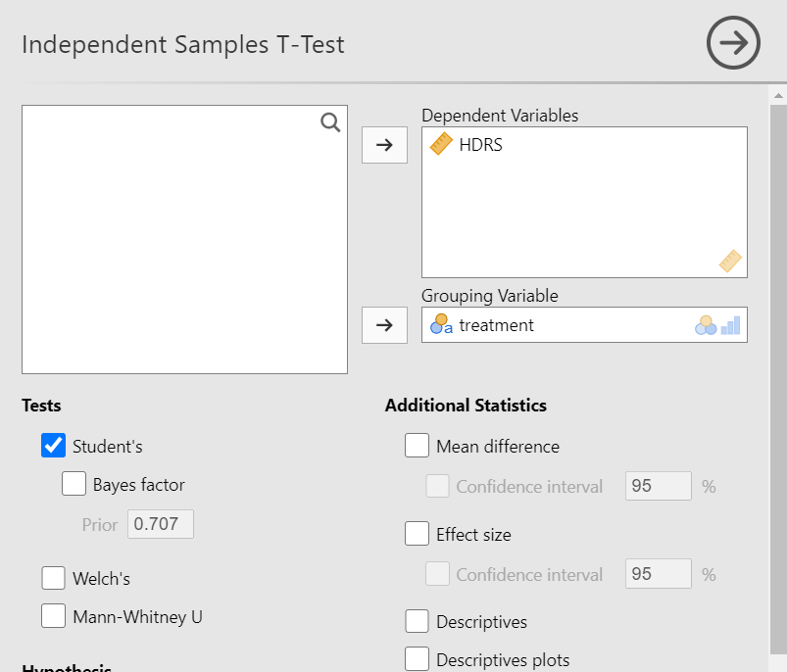The height and width of the screenshot is (672, 787).
Task: Enable the Descriptives checkbox
Action: pos(417,621)
